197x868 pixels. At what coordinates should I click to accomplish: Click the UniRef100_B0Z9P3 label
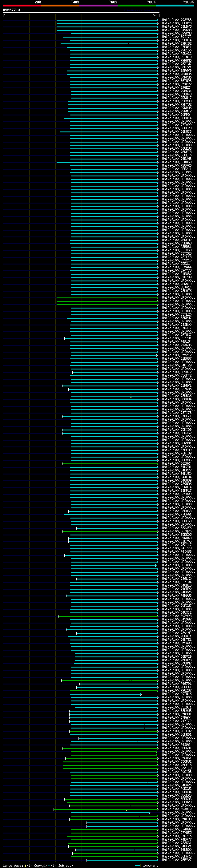(177, 616)
